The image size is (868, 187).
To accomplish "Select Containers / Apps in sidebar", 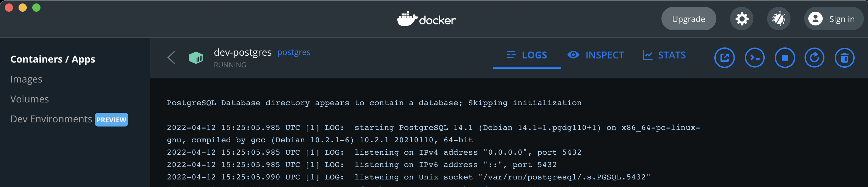I will 53,59.
